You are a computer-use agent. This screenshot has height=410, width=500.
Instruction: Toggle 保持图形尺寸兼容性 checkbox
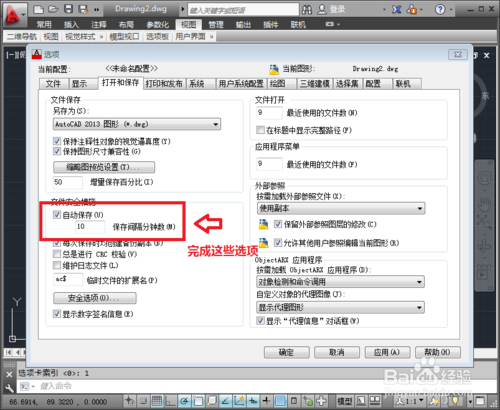pos(57,151)
